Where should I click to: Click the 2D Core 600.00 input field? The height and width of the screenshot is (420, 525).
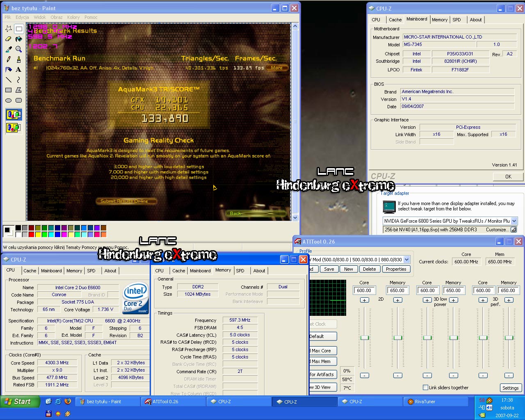coord(364,290)
